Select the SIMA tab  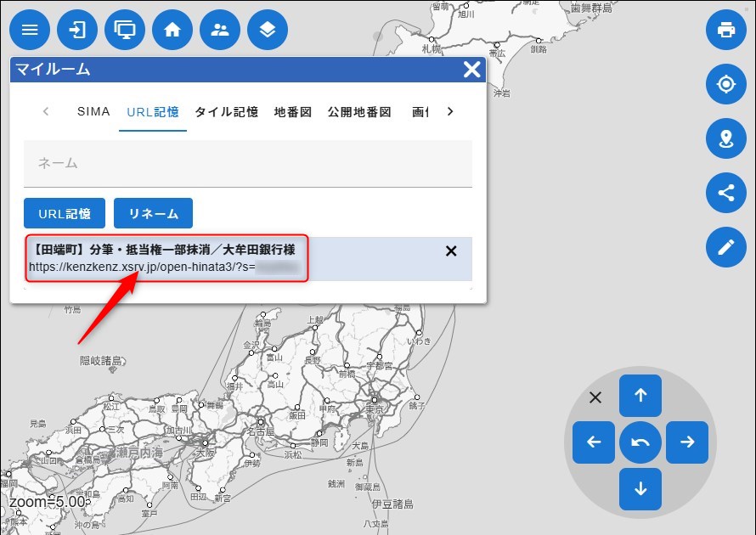[x=93, y=111]
